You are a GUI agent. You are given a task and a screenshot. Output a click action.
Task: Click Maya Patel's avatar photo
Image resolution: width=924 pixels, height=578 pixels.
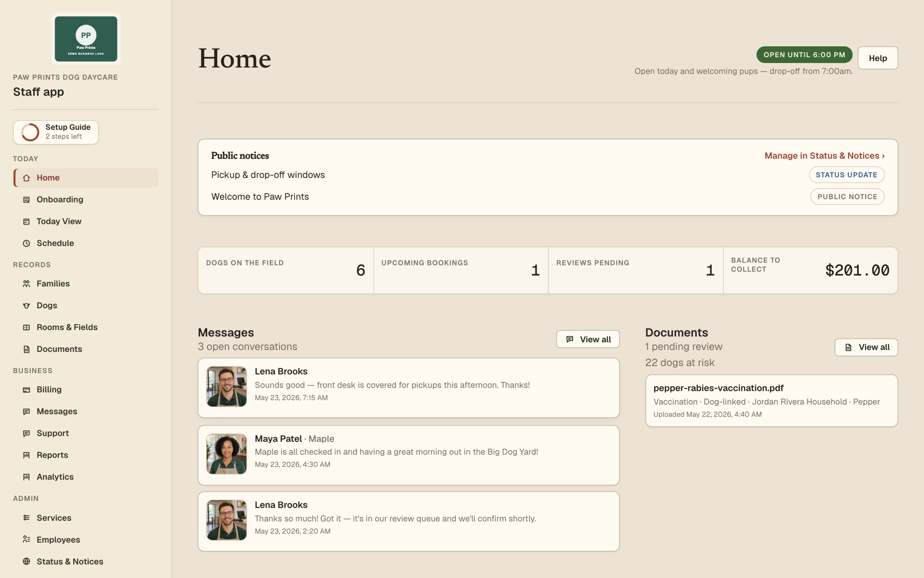[226, 454]
